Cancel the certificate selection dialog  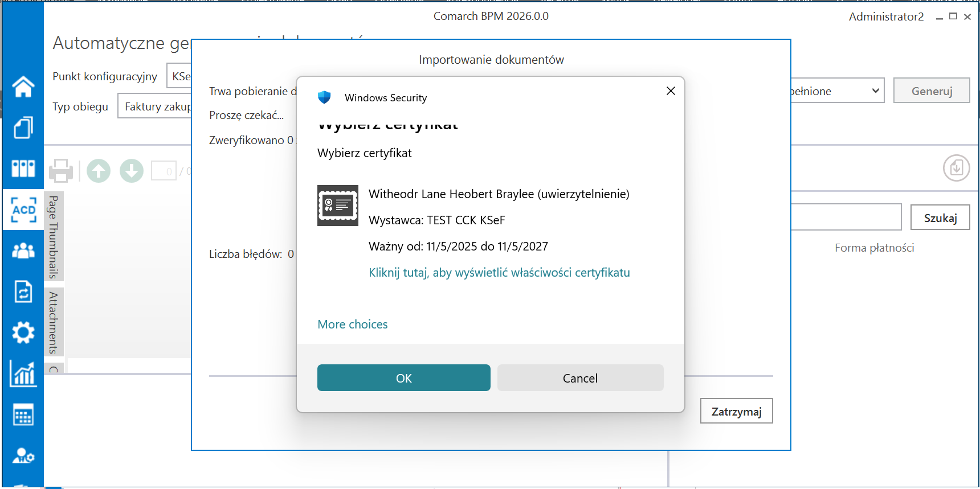pyautogui.click(x=581, y=378)
